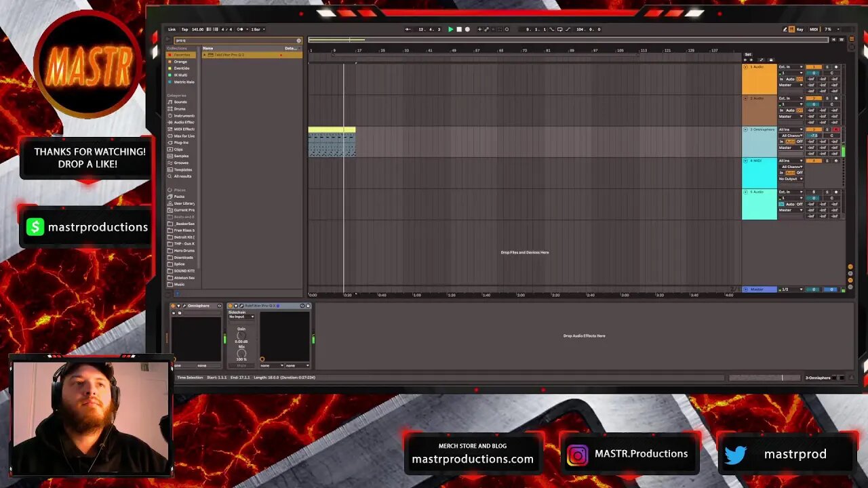Set 5 Audio monitoring to In
This screenshot has width=868, height=488.
pos(781,204)
